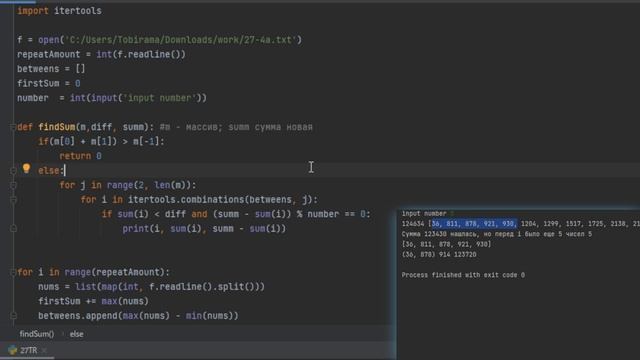Image resolution: width=640 pixels, height=360 pixels.
Task: Click the findSum function name in def line
Action: [57, 127]
